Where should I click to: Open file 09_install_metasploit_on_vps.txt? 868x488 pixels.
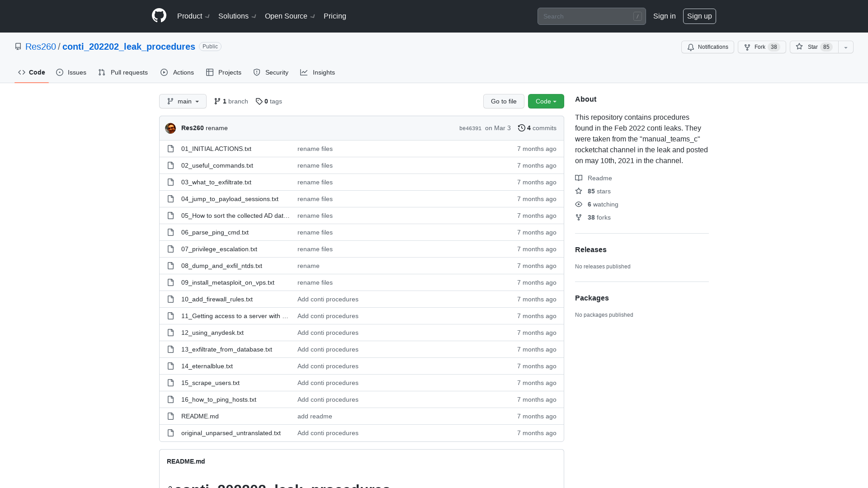228,282
